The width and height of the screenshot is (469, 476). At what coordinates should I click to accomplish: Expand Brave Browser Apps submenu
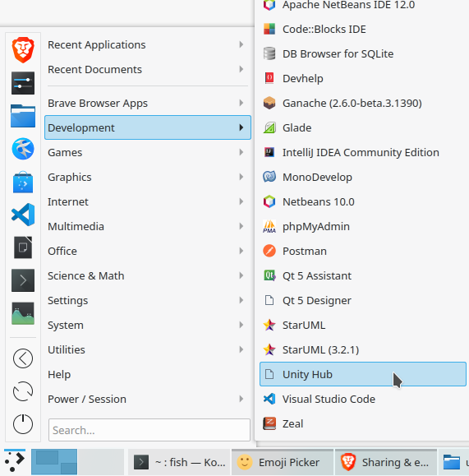tap(148, 104)
